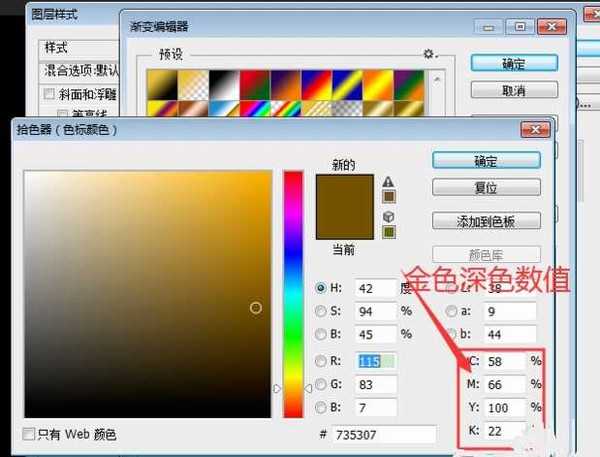Click the not-web-safe cube icon
600x457 pixels.
tap(388, 217)
